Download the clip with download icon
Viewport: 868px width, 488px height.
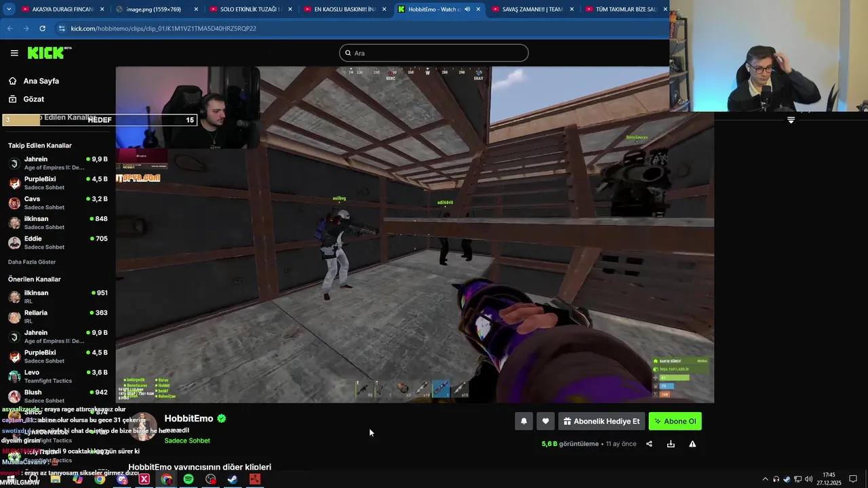(x=671, y=444)
